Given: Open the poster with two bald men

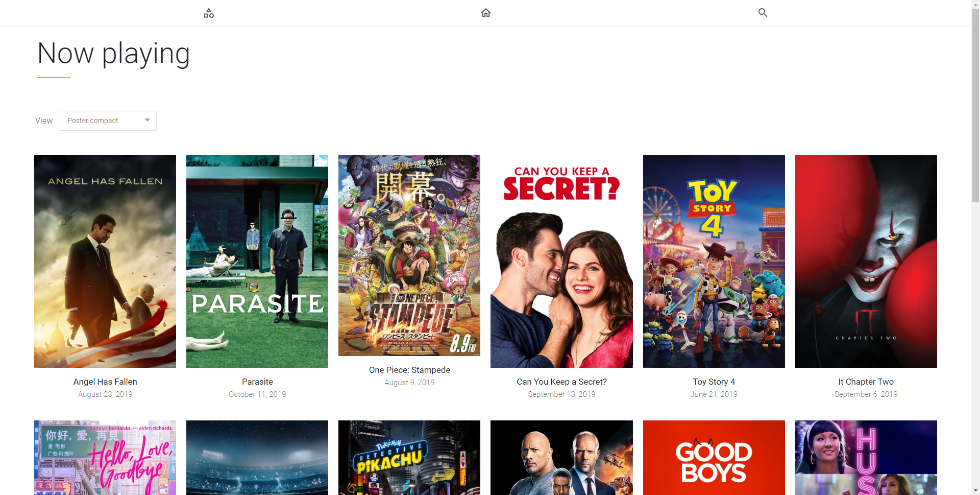Looking at the screenshot, I should [x=561, y=458].
